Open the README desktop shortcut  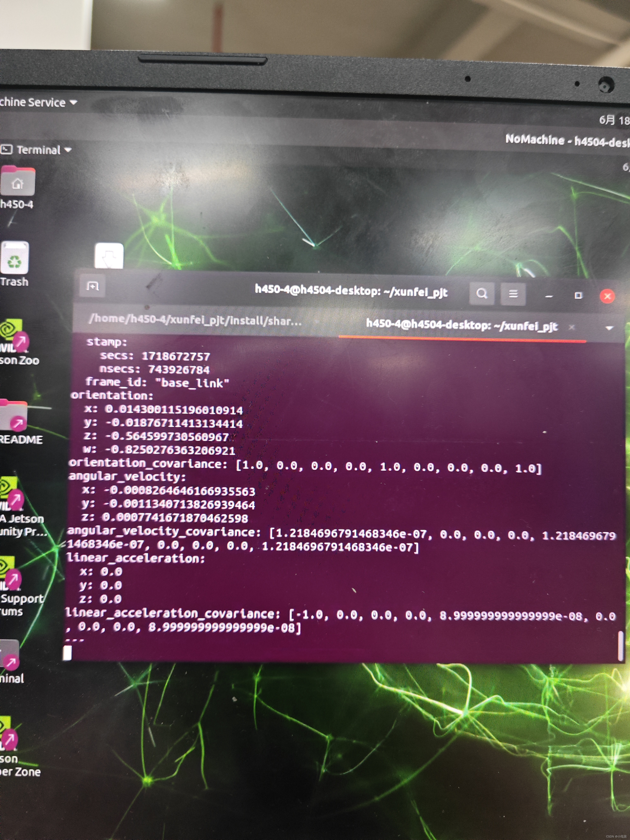click(x=14, y=415)
